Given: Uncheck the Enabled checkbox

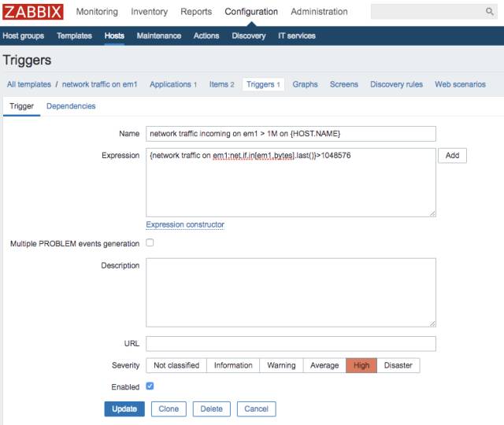Looking at the screenshot, I should coord(150,386).
